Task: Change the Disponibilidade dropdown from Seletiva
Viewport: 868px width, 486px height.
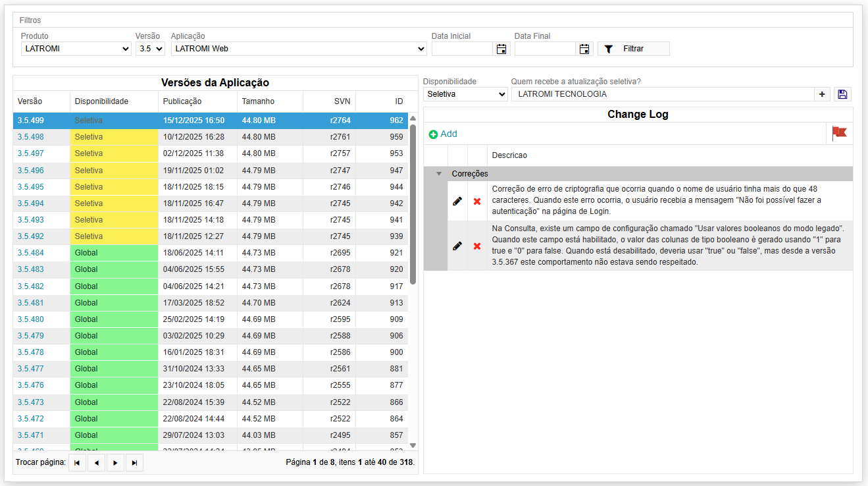Action: (465, 94)
